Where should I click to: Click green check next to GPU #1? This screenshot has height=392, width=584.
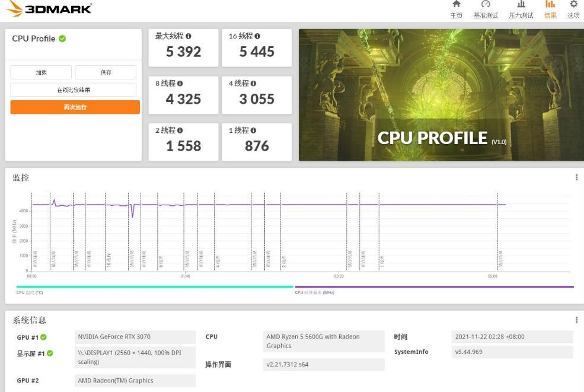pyautogui.click(x=43, y=337)
